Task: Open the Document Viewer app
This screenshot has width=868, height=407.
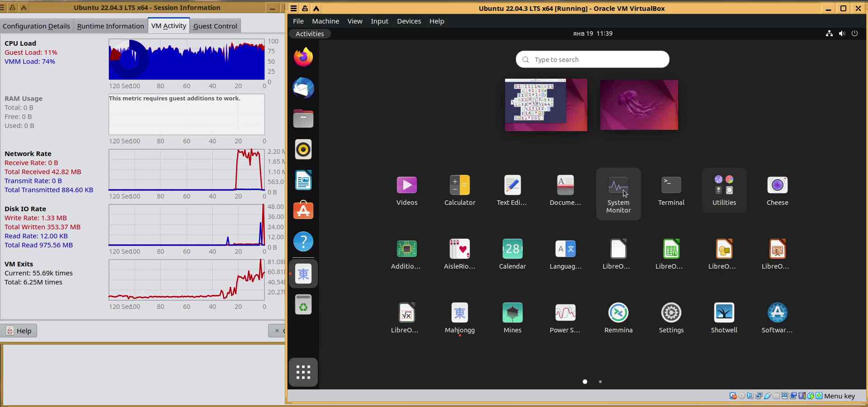Action: pyautogui.click(x=565, y=190)
